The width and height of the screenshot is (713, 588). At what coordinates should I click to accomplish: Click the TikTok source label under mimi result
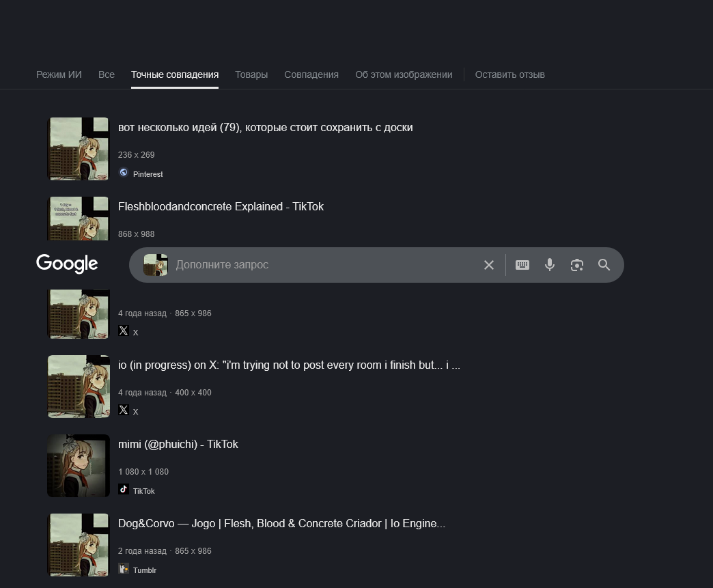(x=143, y=491)
